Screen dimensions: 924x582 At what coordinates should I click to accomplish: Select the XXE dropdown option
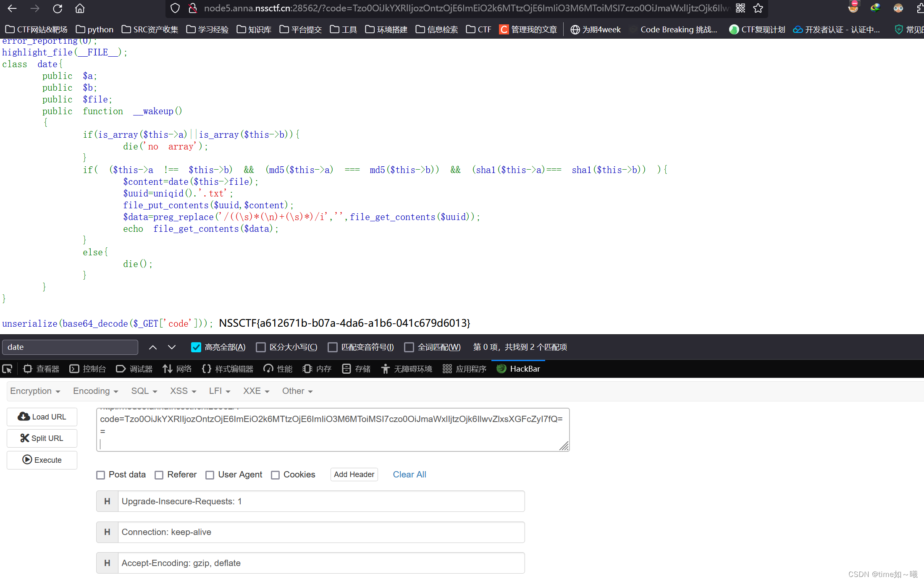(255, 391)
